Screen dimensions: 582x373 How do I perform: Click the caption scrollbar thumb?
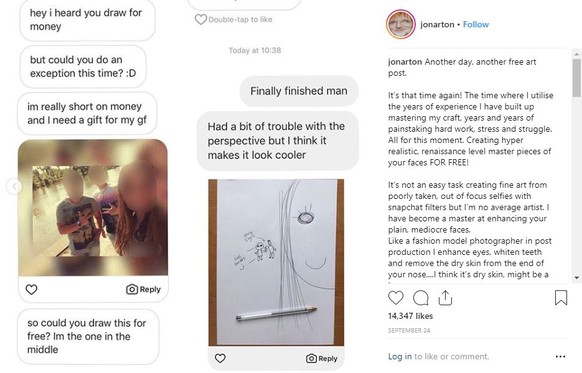coord(576,78)
